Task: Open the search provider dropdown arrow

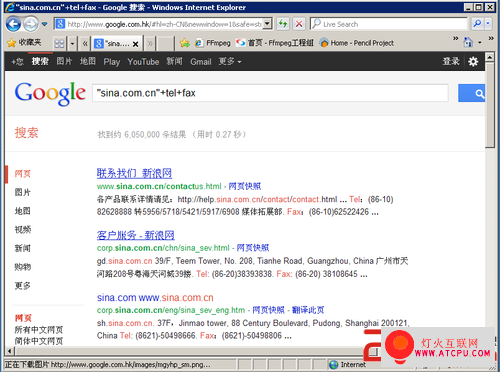Action: coord(488,24)
